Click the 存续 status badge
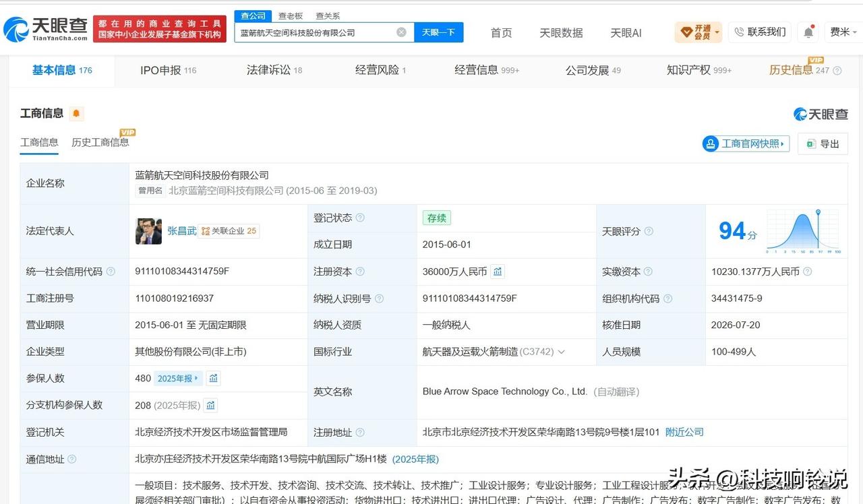The height and width of the screenshot is (504, 863). click(437, 218)
